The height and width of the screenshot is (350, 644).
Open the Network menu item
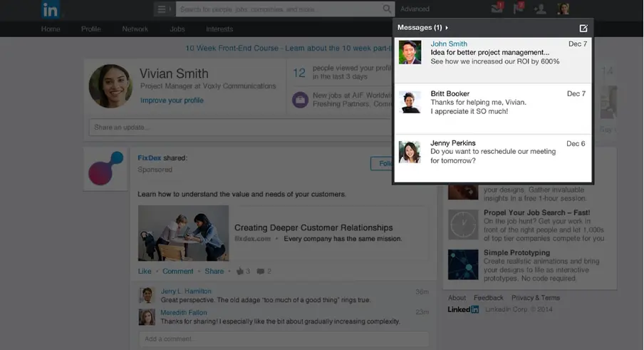(135, 29)
